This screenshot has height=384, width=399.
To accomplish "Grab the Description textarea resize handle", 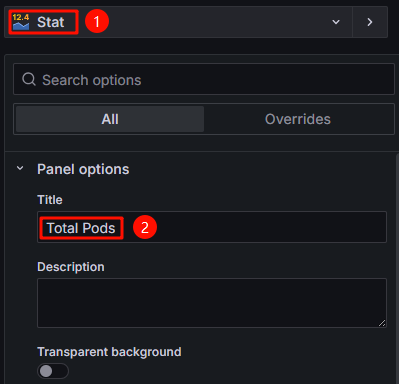I will pos(382,323).
